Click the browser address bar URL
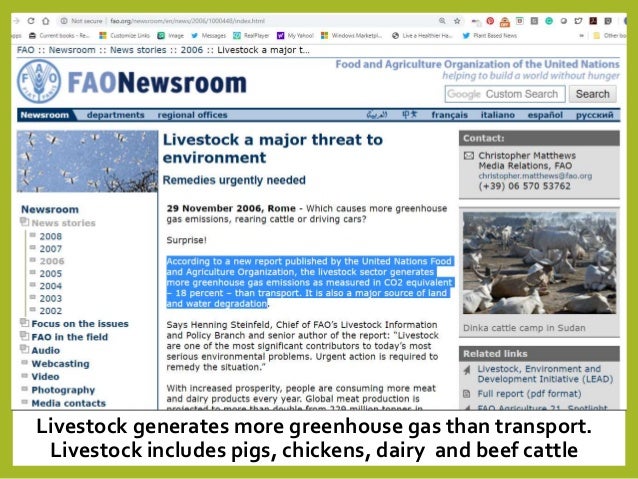 coord(188,21)
